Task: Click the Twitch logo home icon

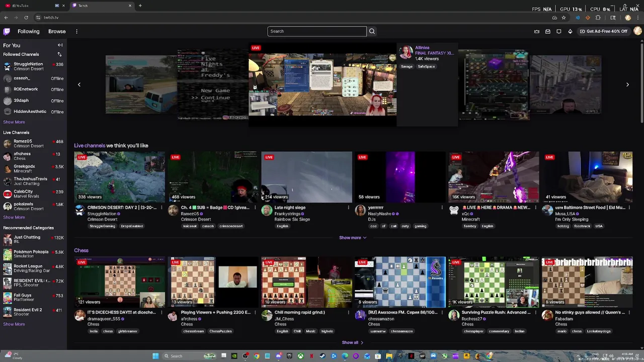Action: click(x=7, y=31)
